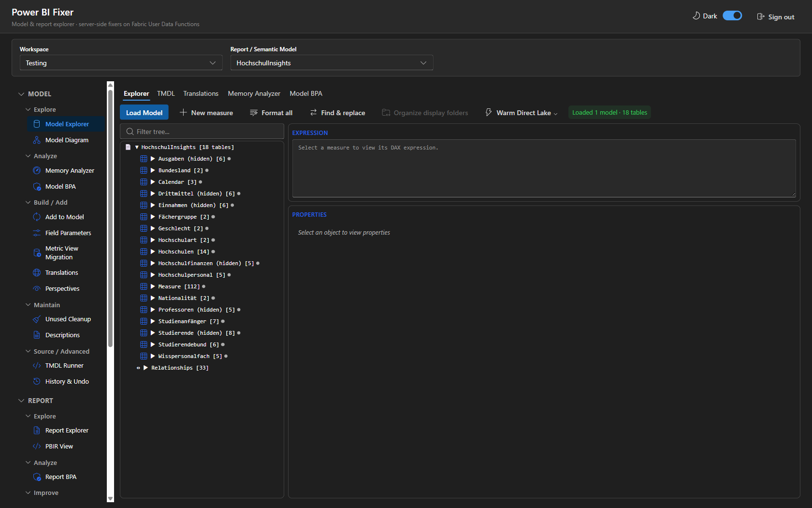Click the PBIR View code icon
This screenshot has height=508, width=812.
[x=37, y=446]
